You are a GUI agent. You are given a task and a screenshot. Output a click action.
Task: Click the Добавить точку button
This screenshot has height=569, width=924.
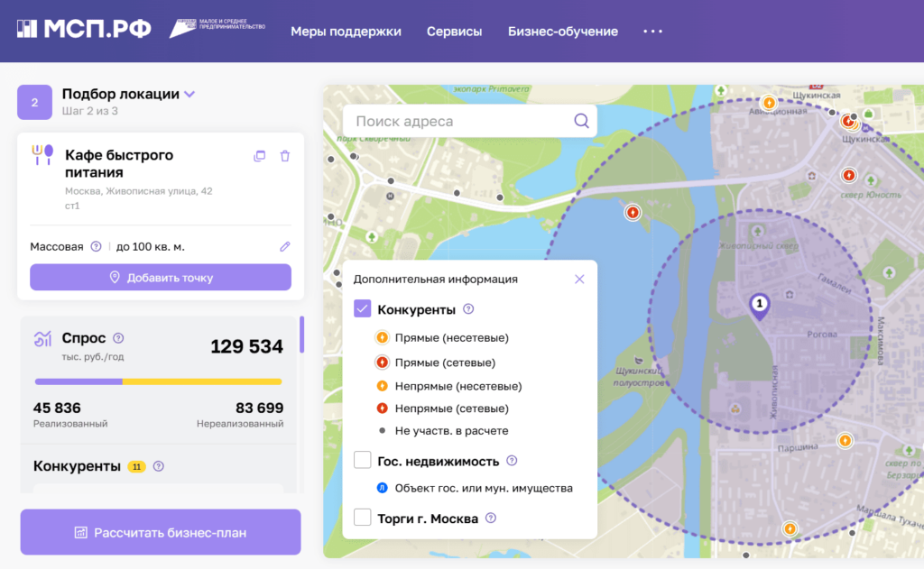pos(161,278)
